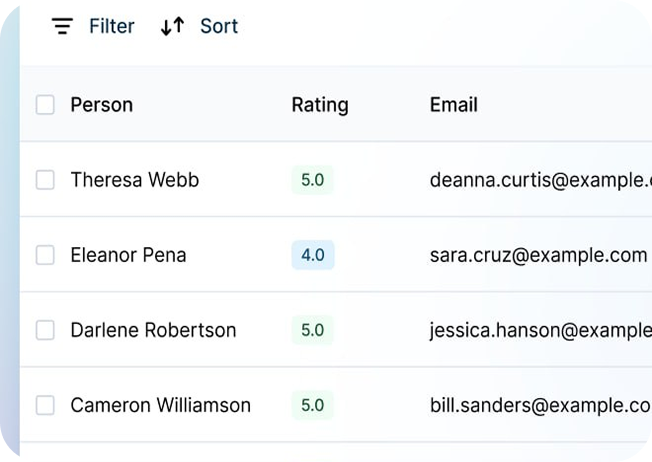
Task: Click the Filter lines icon
Action: pos(63,27)
